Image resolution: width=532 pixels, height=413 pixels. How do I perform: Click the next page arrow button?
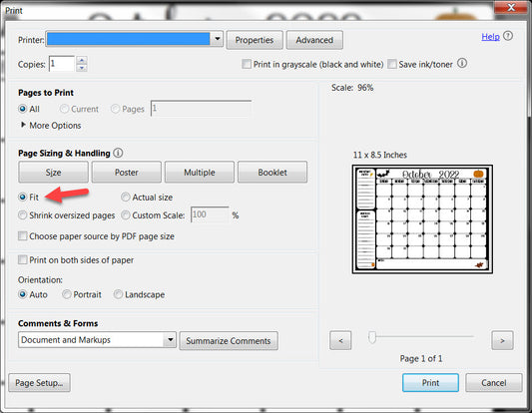point(502,340)
